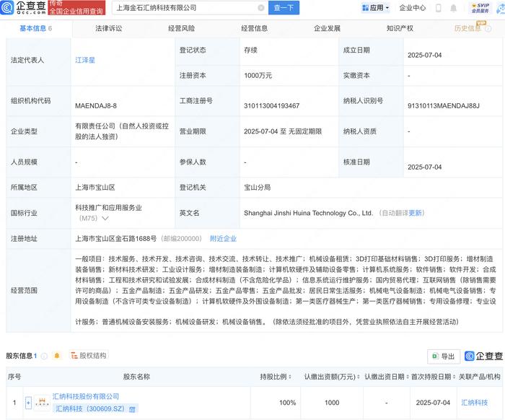Click the Qichacha logo in header
Screen dimensions: 505x420
point(23,7)
